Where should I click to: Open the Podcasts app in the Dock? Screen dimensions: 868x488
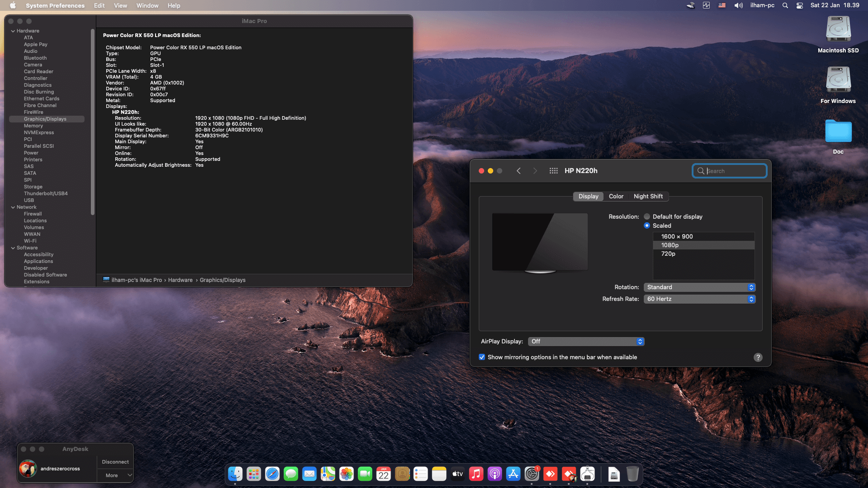point(495,474)
